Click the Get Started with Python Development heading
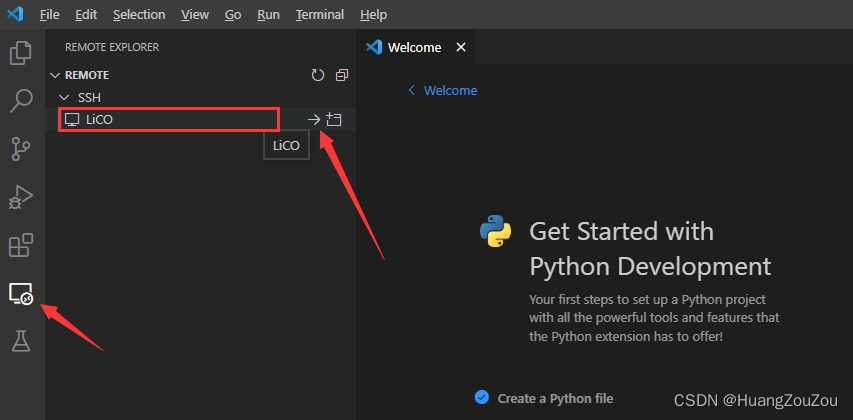Viewport: 853px width, 420px height. pos(650,249)
